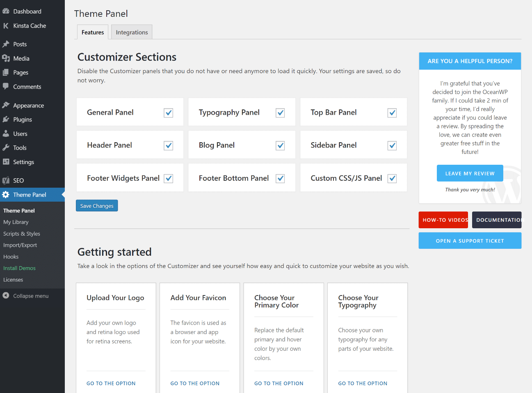Screen dimensions: 532x393
Task: Click the Posts pushpin icon
Action: click(x=6, y=44)
